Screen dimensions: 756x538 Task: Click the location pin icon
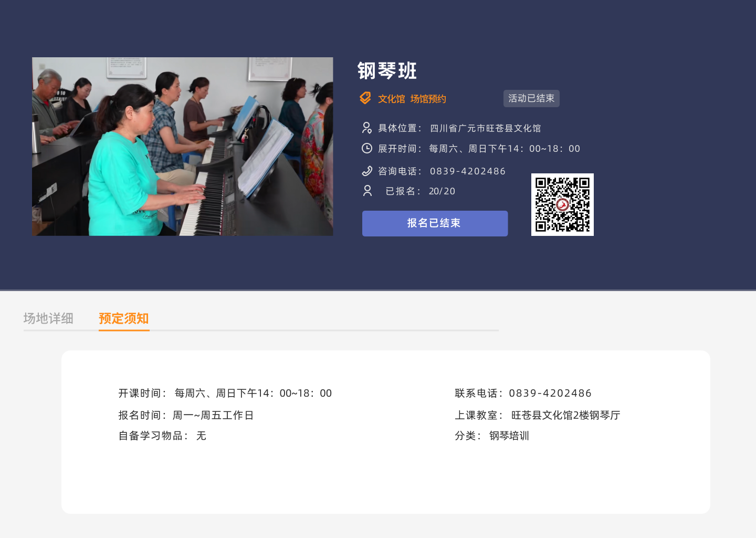point(367,128)
